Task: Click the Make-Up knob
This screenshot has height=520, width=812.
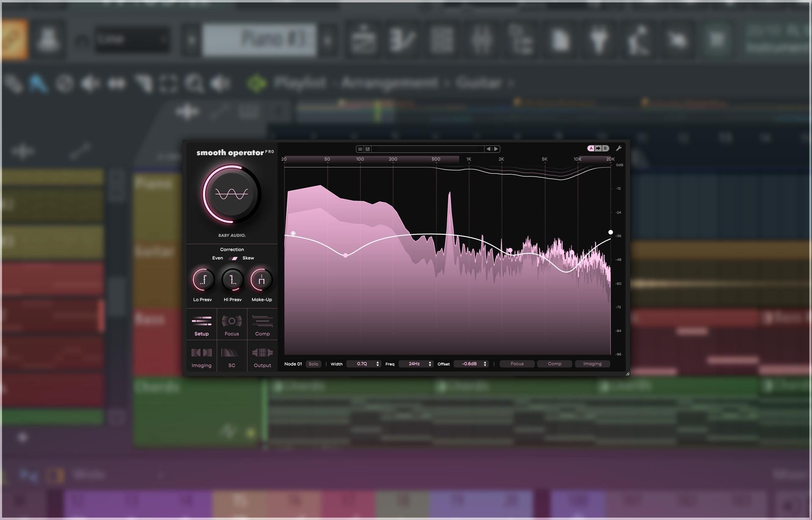Action: [261, 279]
